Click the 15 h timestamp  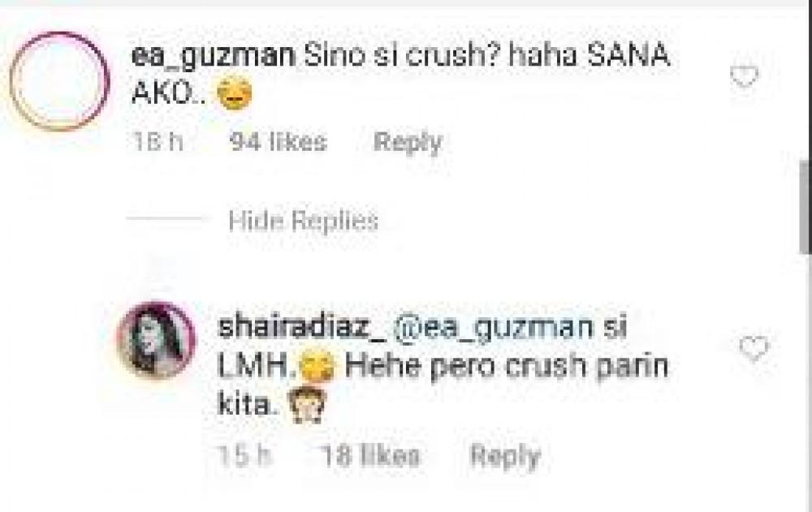(x=243, y=456)
